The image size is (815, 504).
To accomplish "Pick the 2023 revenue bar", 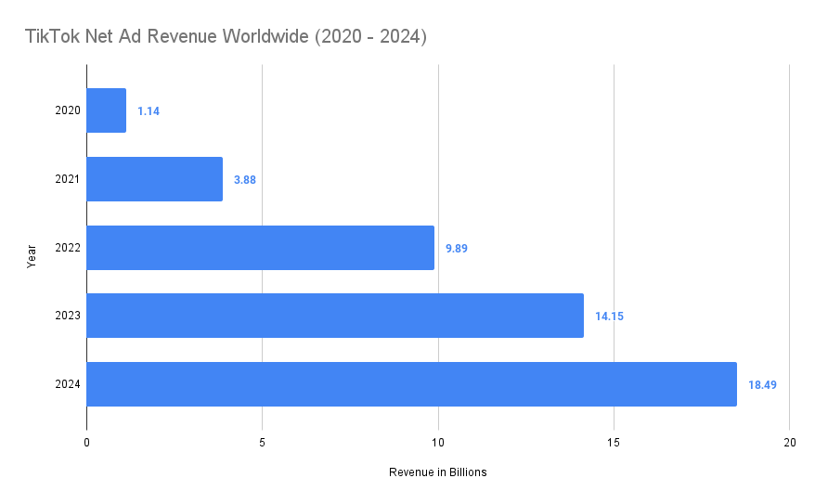I will (334, 316).
